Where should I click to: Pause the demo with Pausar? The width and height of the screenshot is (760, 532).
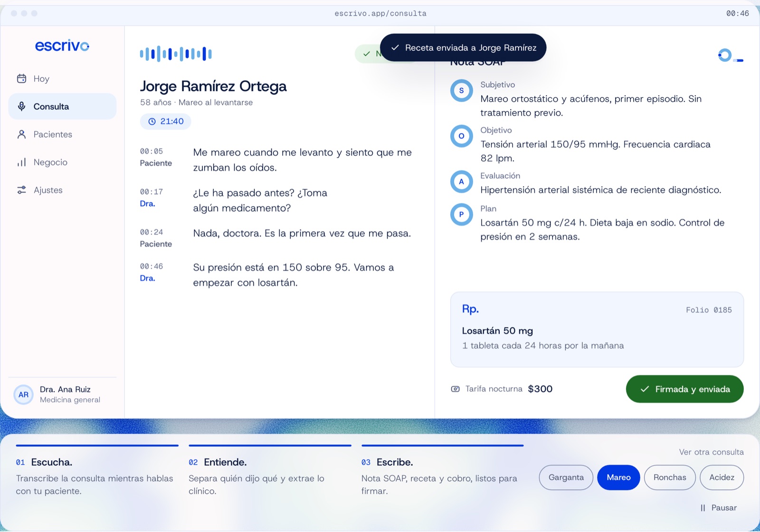click(x=718, y=508)
